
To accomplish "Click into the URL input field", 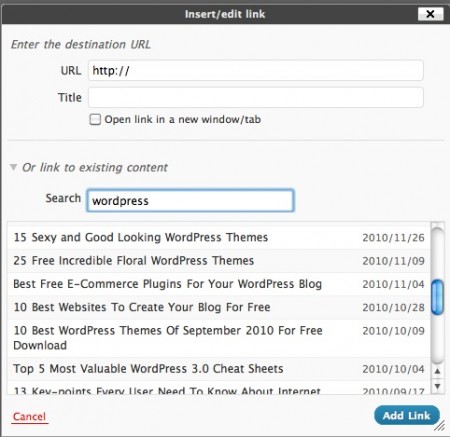I will 256,70.
